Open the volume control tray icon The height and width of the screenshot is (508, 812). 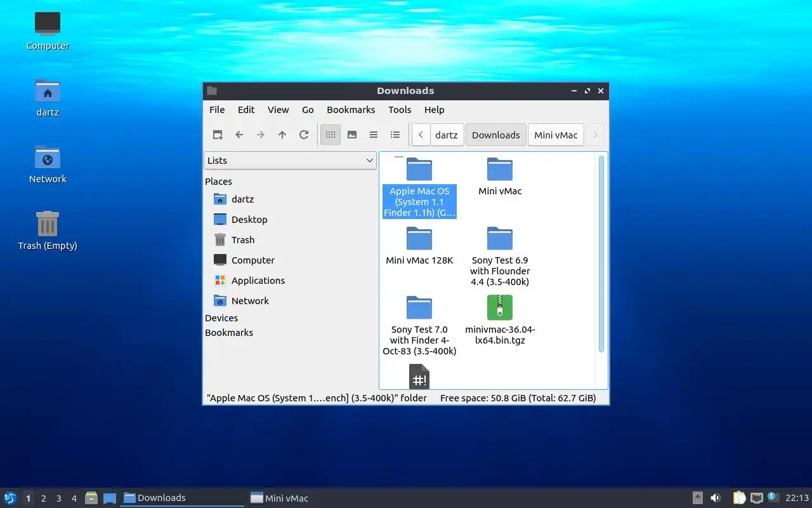coord(716,498)
